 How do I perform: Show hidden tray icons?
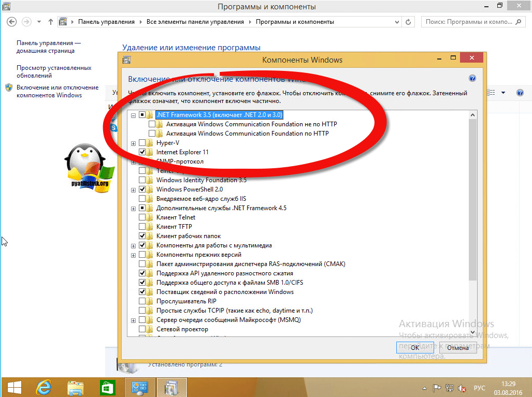[x=424, y=388]
